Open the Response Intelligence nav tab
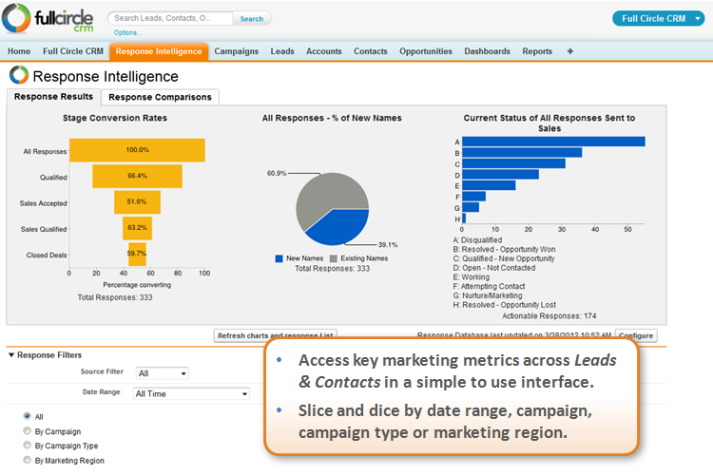713x475 pixels. tap(159, 51)
